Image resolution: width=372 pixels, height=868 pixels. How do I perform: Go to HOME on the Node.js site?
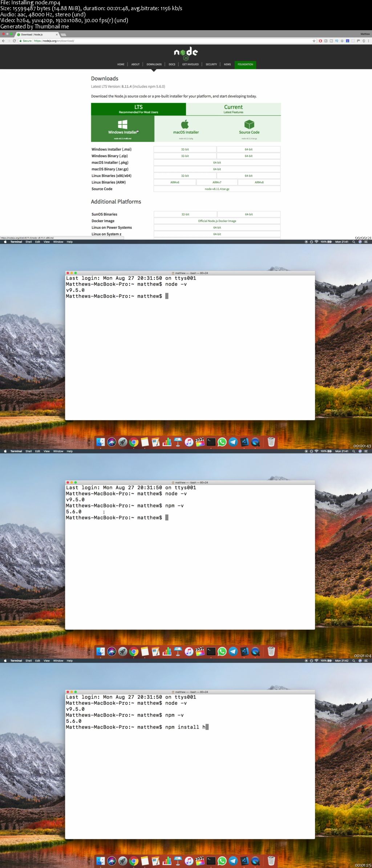(x=121, y=64)
